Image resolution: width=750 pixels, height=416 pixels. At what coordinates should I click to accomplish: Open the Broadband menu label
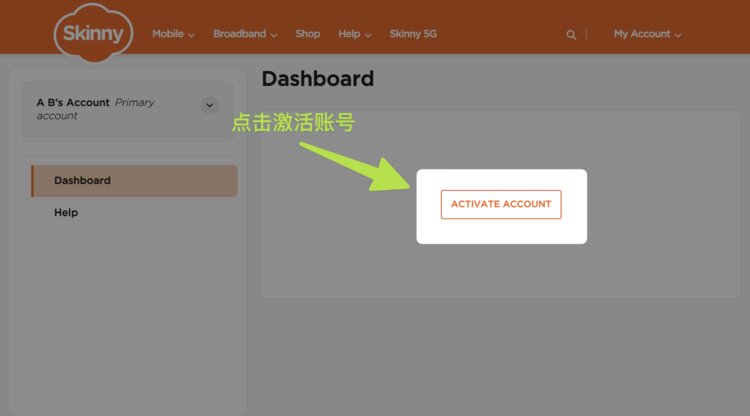(x=239, y=34)
